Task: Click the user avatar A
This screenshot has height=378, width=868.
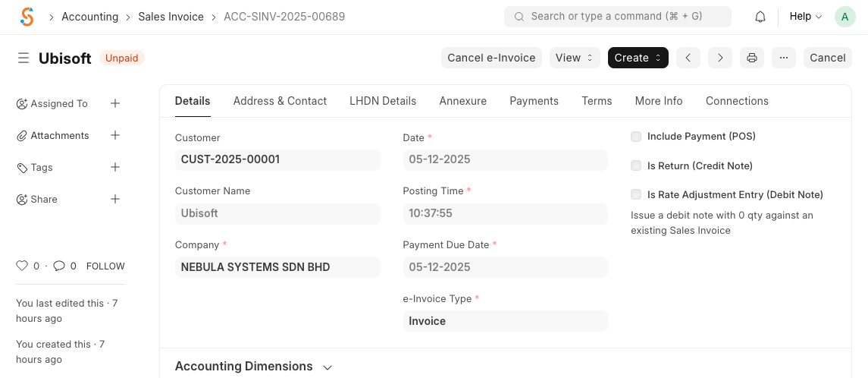Action: tap(844, 17)
